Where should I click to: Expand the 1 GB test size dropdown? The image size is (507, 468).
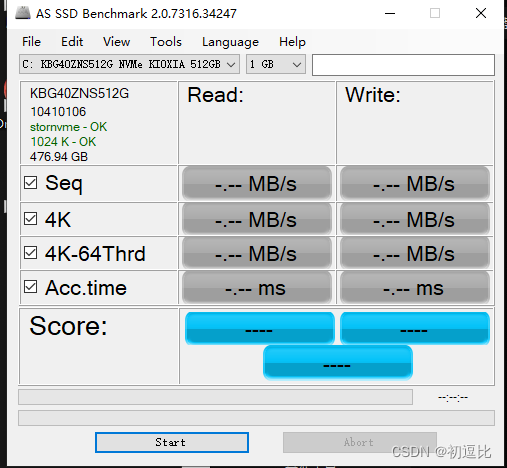point(276,64)
